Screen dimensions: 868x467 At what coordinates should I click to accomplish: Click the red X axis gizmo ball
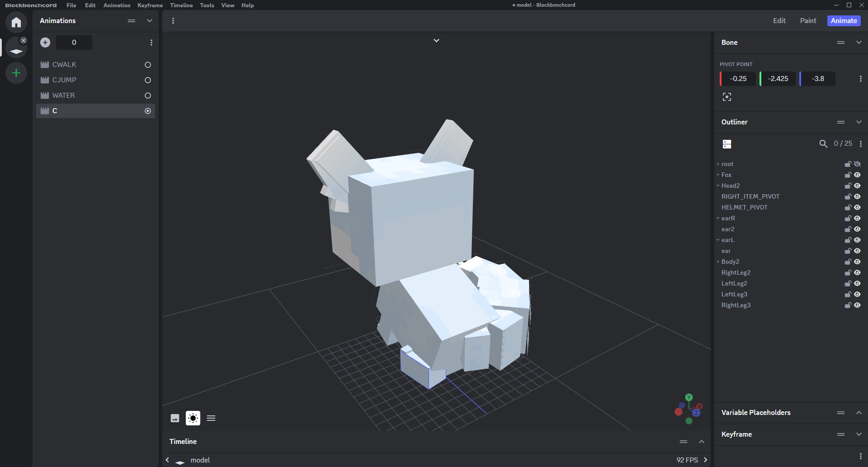[679, 412]
